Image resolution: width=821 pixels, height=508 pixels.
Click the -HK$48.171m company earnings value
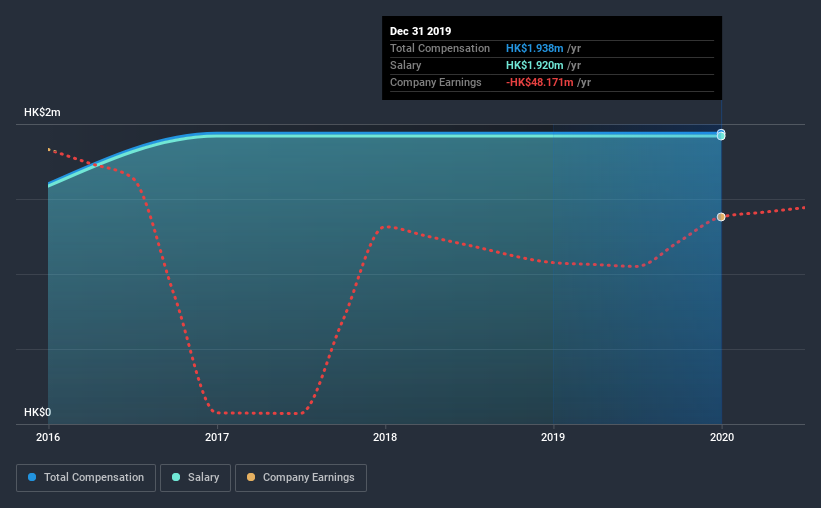[540, 82]
